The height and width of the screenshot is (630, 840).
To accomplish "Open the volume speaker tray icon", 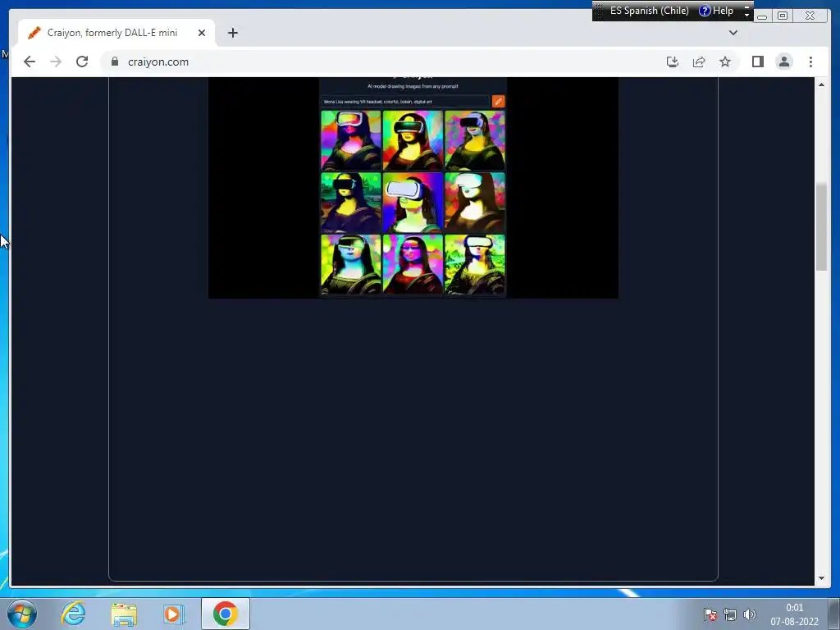I will (x=750, y=614).
